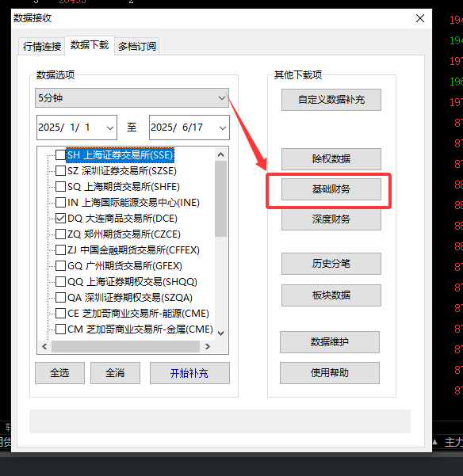Select the 数据下载 tab
The image size is (463, 476).
tap(90, 45)
